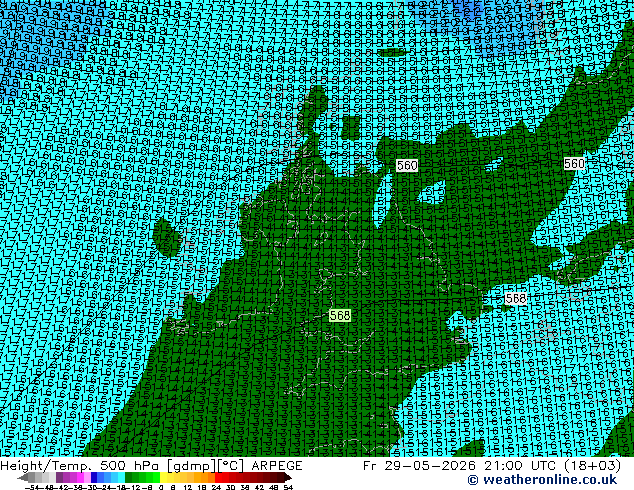634x490 pixels.
Task: Pick the bright red swatch at 24 on the scale
Action: point(218,477)
